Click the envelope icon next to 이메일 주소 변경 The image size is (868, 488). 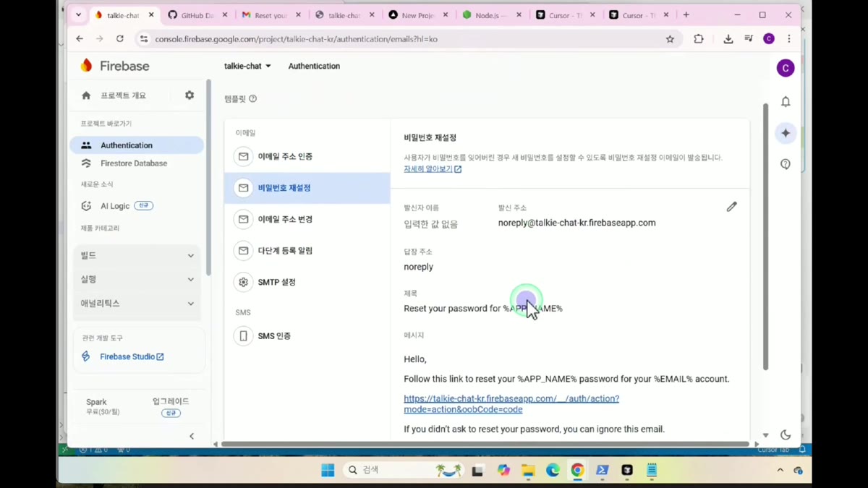click(x=243, y=219)
